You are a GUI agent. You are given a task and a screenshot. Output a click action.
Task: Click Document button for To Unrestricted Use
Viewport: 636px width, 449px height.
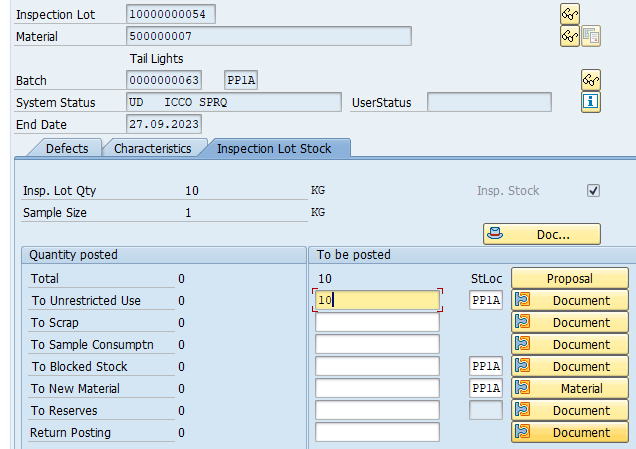tap(569, 300)
